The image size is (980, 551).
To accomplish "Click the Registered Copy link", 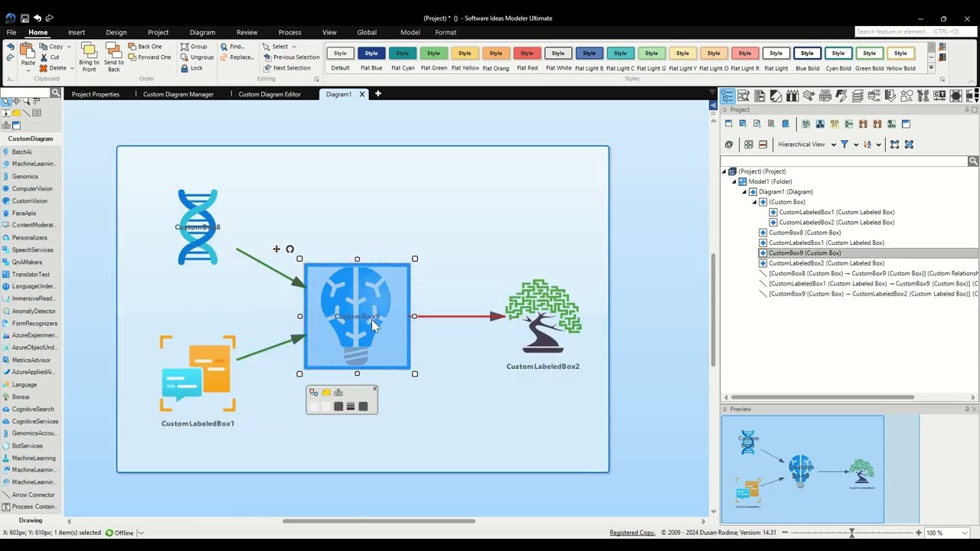I will click(x=632, y=533).
